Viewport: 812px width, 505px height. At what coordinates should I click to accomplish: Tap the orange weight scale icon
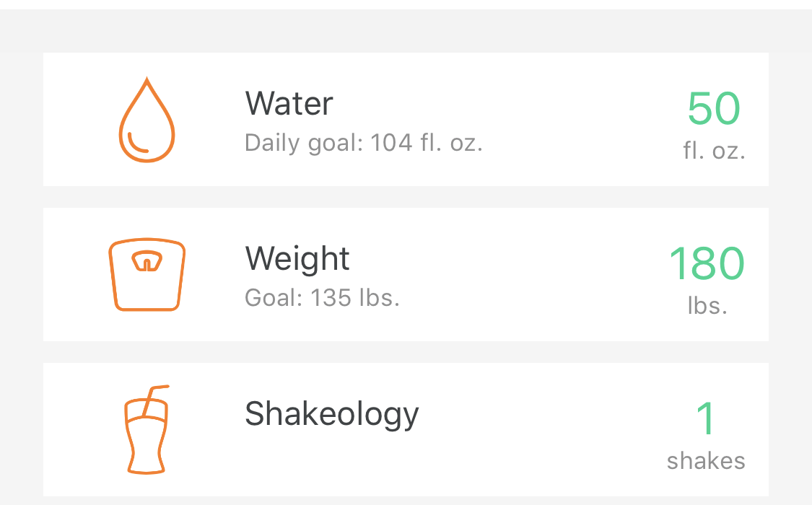[147, 274]
